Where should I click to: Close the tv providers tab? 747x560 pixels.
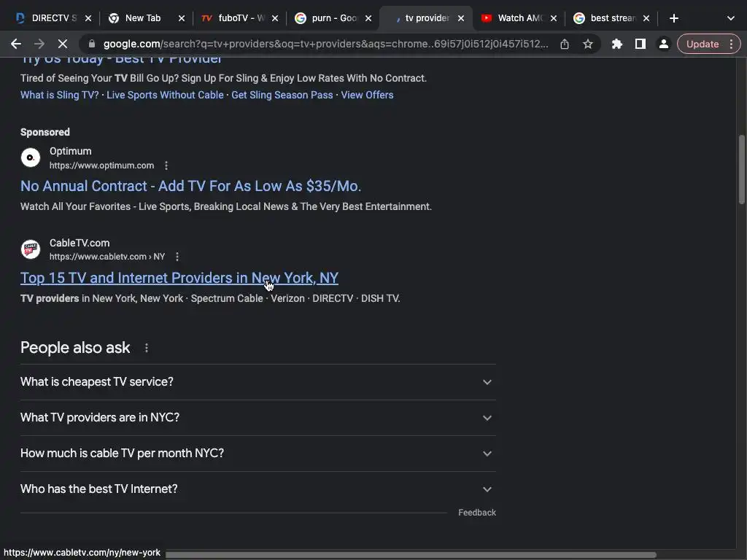pos(461,18)
